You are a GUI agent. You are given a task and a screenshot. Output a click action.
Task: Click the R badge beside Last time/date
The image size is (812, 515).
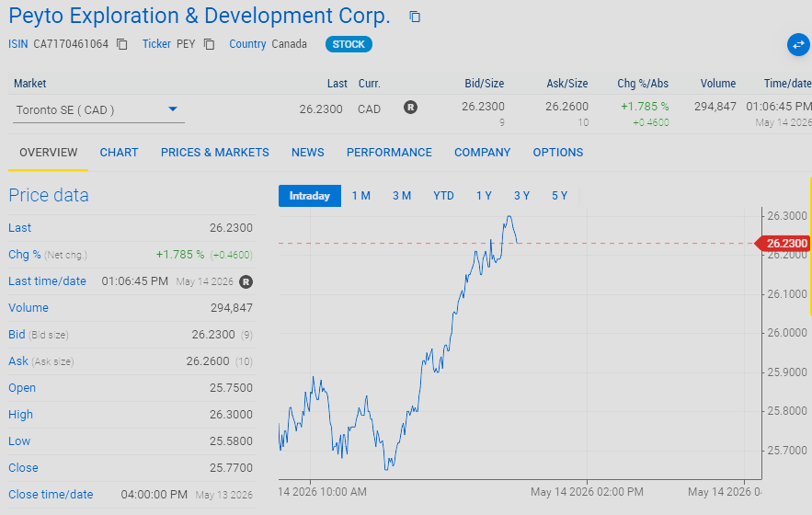tap(246, 281)
